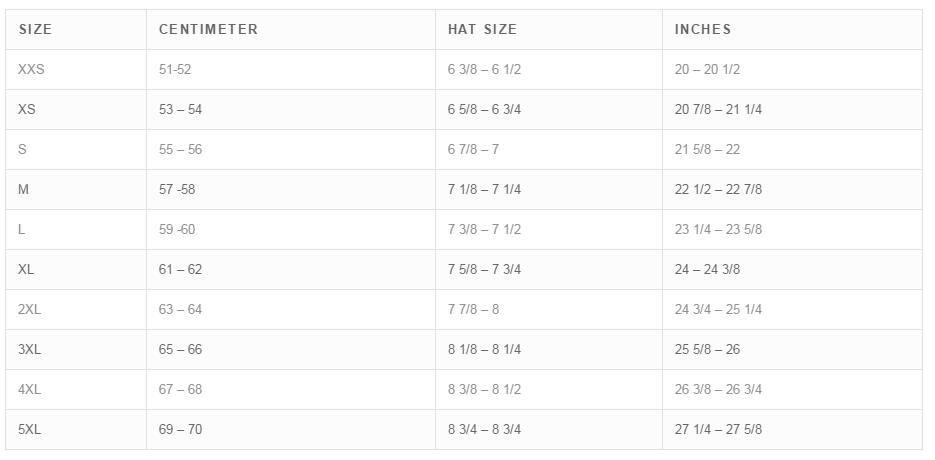Click the S size row label
935x460 pixels.
(x=22, y=150)
